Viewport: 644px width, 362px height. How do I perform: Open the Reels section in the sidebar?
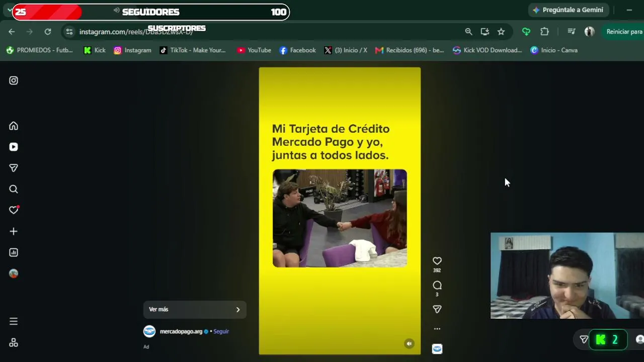[x=14, y=147]
